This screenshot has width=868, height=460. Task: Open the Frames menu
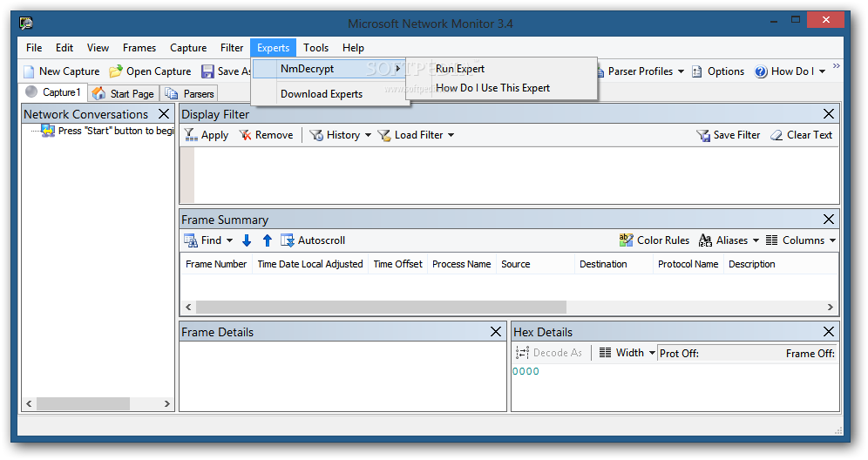139,48
